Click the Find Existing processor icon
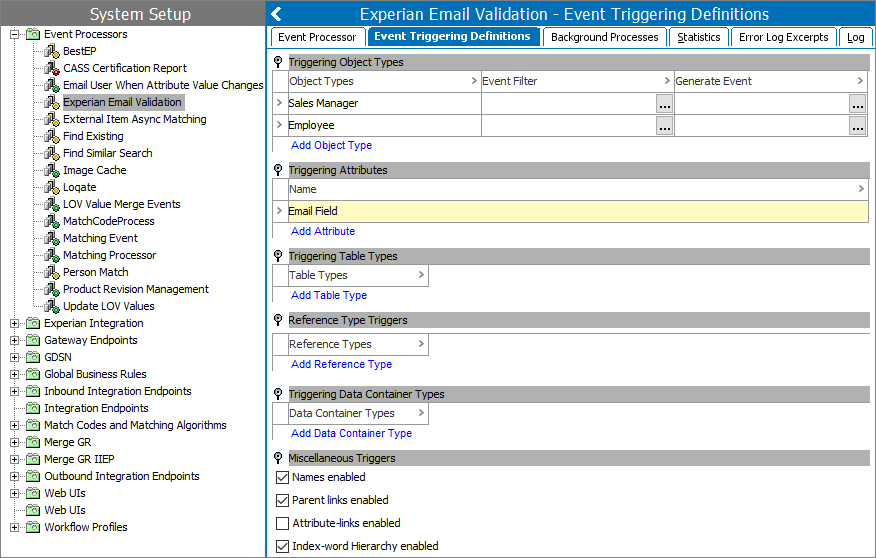Image resolution: width=876 pixels, height=558 pixels. tap(52, 136)
